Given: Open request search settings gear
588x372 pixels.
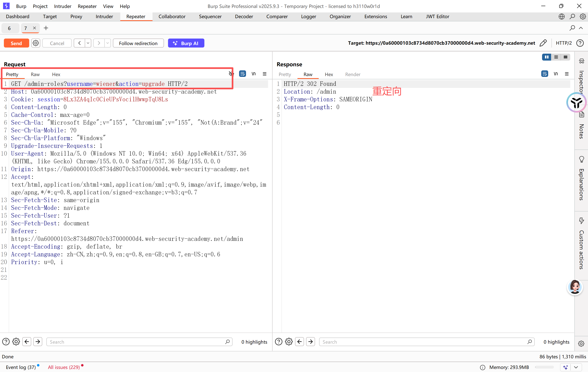Looking at the screenshot, I should click(x=16, y=342).
